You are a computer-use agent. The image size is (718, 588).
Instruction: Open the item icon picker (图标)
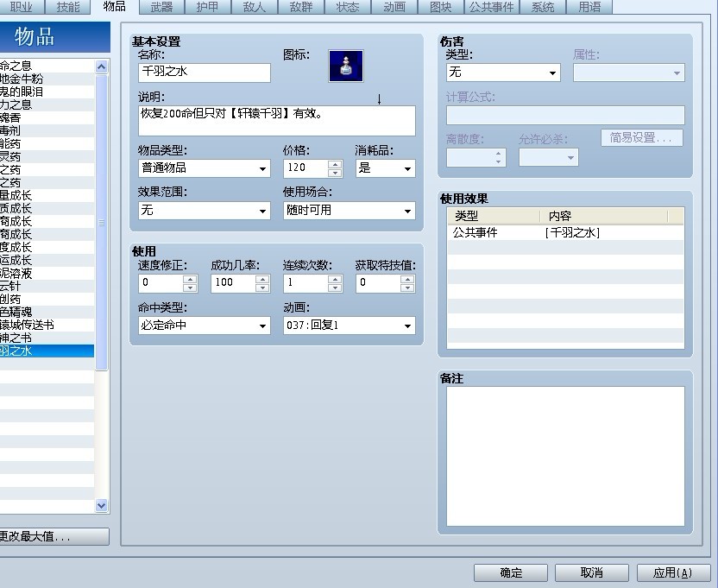click(x=346, y=66)
